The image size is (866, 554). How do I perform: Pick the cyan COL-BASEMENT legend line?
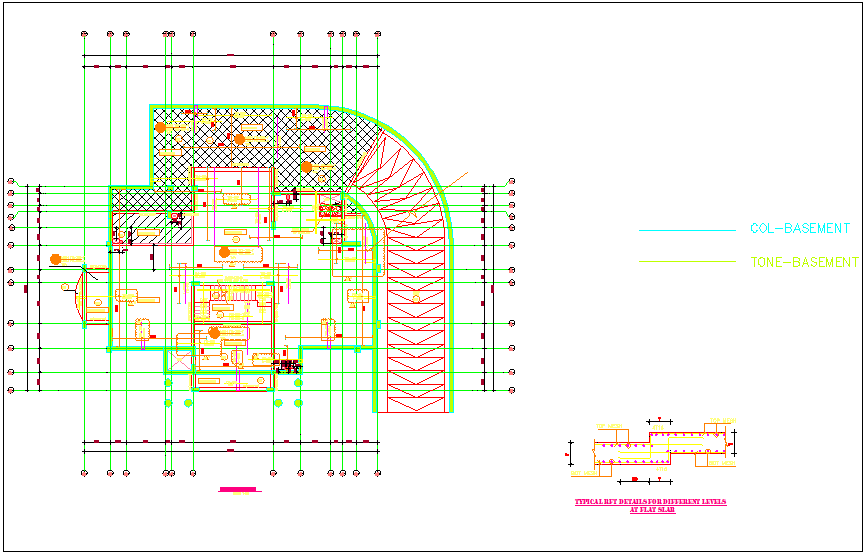pos(688,230)
